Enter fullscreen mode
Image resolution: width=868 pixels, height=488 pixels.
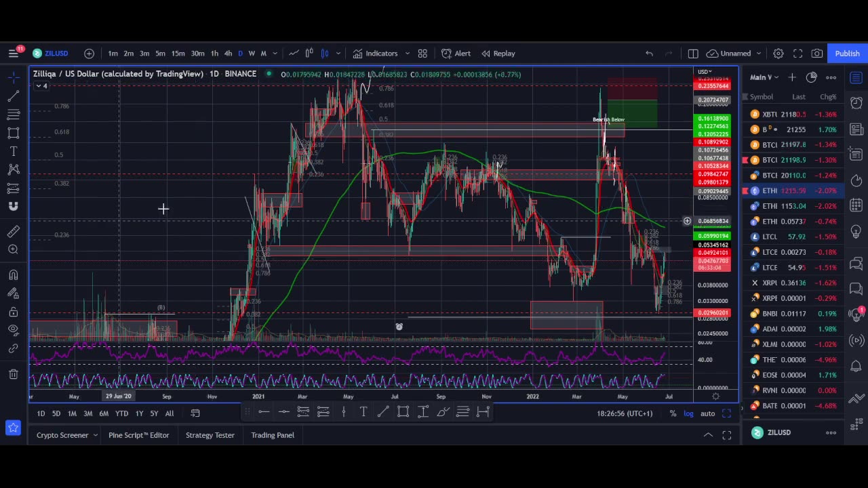click(x=798, y=54)
